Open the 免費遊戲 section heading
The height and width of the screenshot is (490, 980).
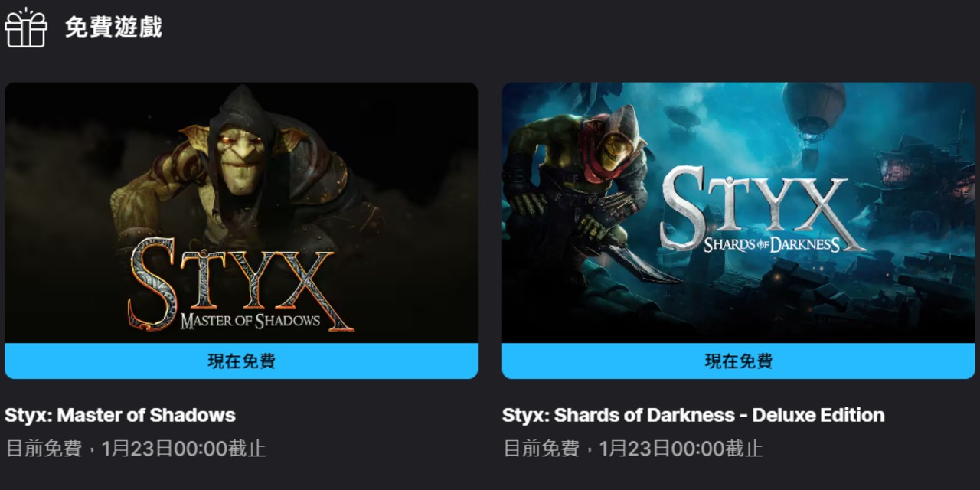pyautogui.click(x=113, y=28)
